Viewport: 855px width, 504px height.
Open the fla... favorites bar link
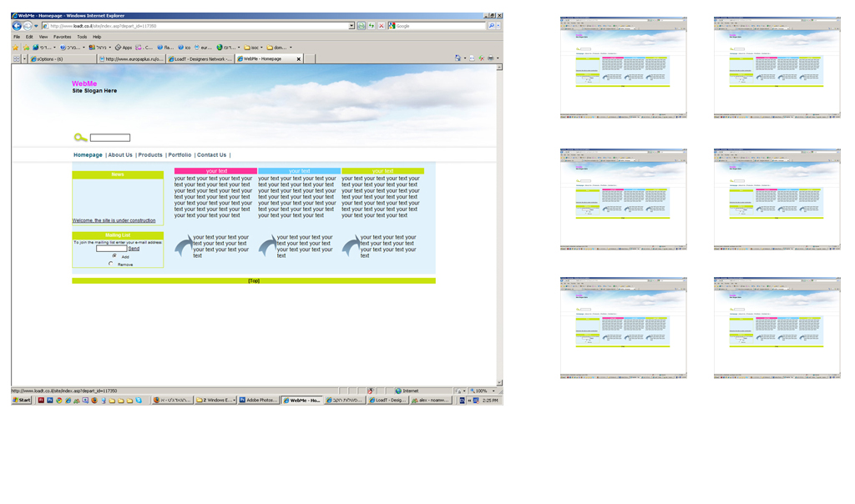(x=165, y=48)
